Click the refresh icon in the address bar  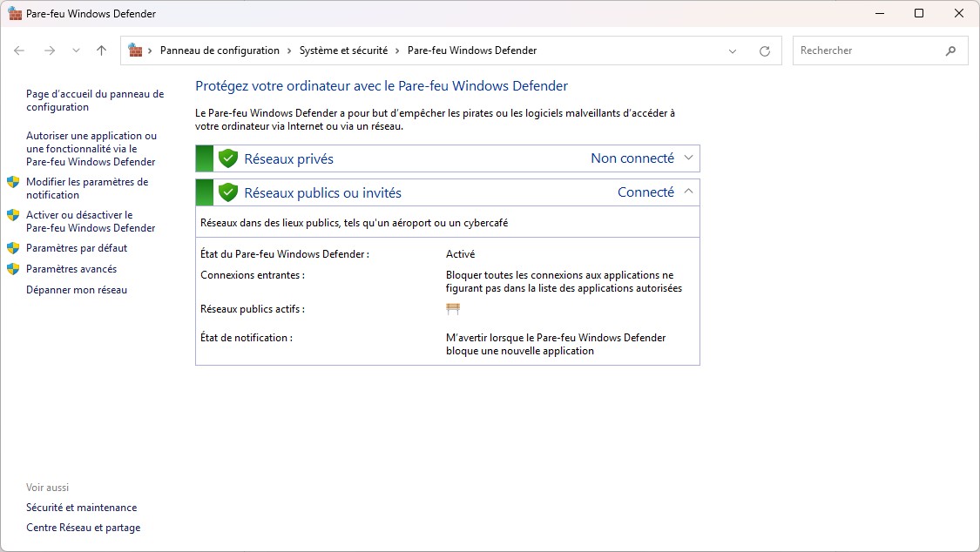click(765, 50)
